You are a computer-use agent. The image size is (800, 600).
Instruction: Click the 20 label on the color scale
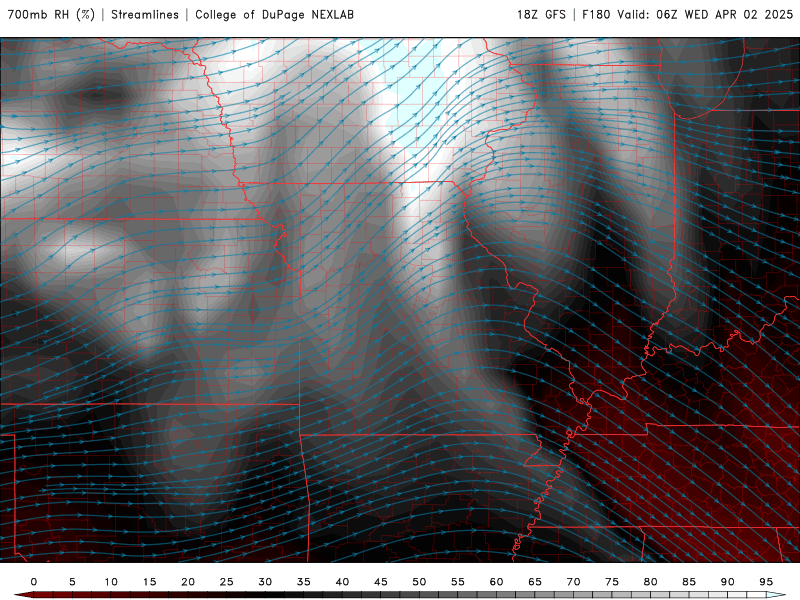[188, 582]
